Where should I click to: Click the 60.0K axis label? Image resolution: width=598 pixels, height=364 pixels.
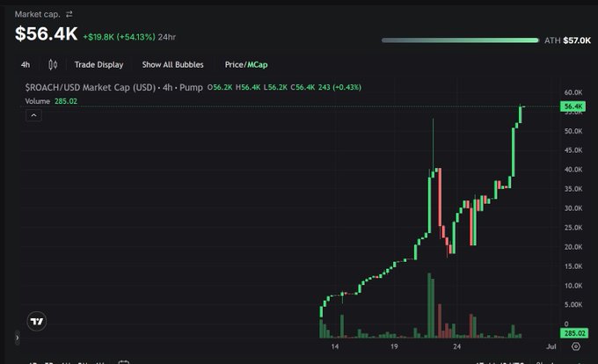tap(573, 92)
